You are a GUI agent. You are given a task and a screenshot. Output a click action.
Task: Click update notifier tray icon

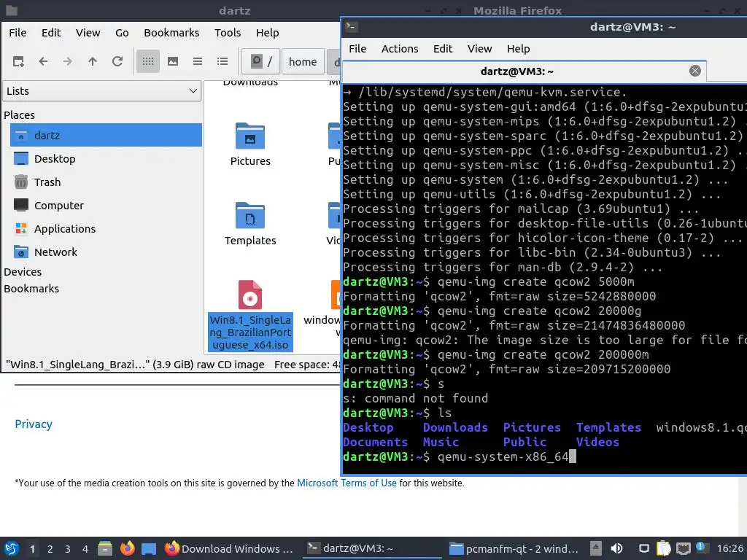pos(700,548)
